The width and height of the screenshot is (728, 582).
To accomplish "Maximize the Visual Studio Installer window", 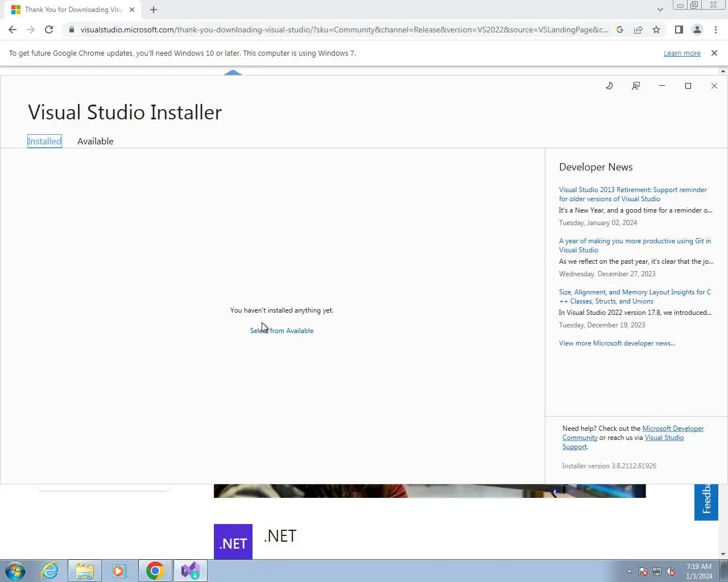I will tap(688, 86).
